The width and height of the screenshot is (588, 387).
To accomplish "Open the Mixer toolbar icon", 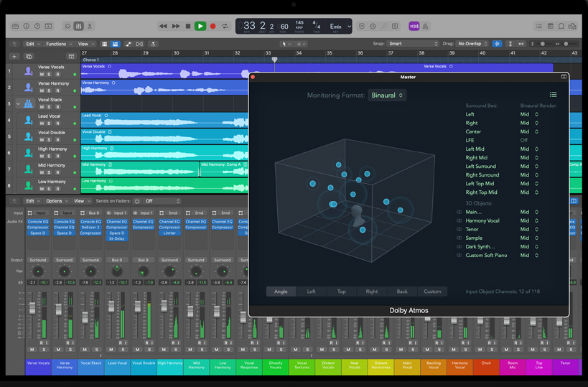I will pyautogui.click(x=78, y=27).
